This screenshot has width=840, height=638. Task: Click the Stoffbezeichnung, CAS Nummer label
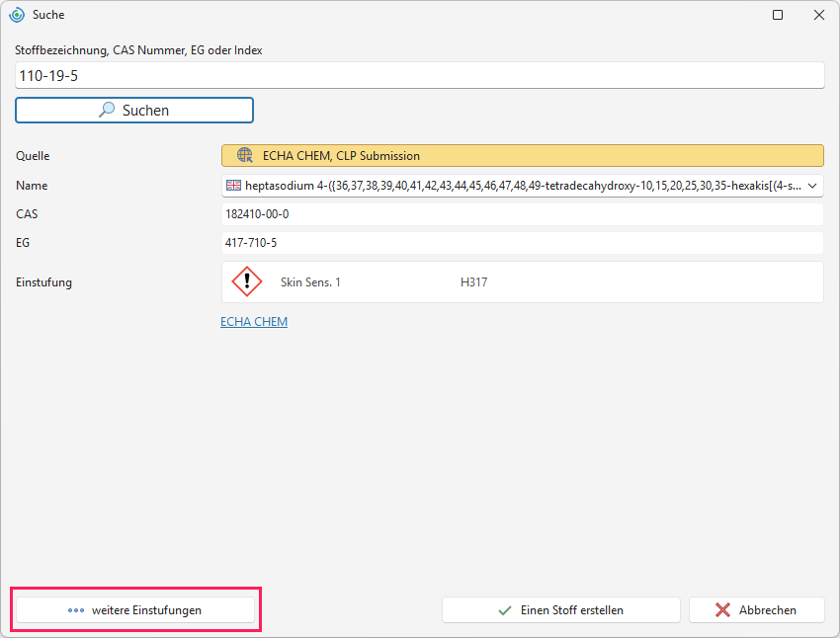[x=138, y=50]
